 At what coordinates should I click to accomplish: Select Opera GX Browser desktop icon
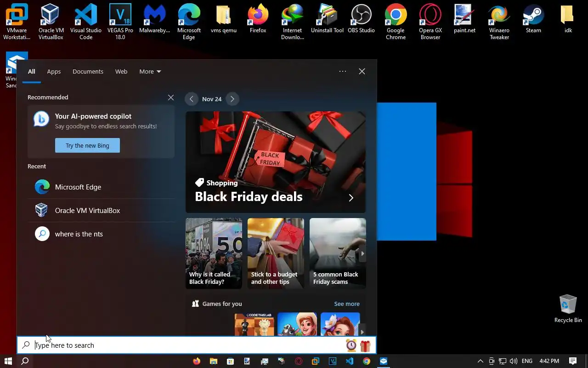[x=430, y=21]
